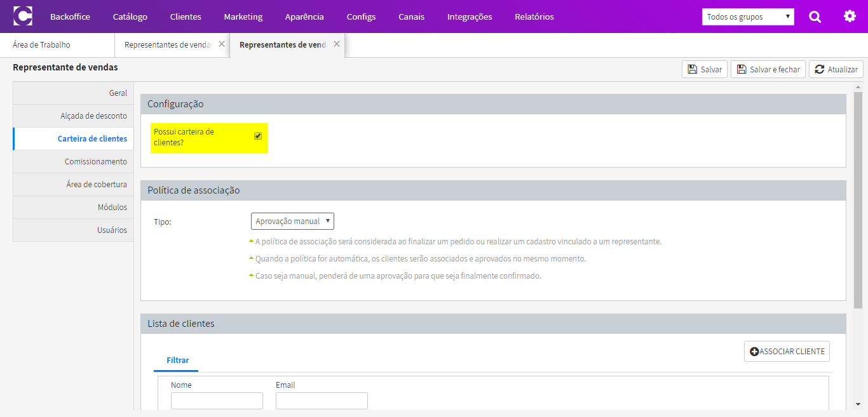Image resolution: width=868 pixels, height=417 pixels.
Task: Select the Carteira de clientes side tab
Action: tap(73, 138)
